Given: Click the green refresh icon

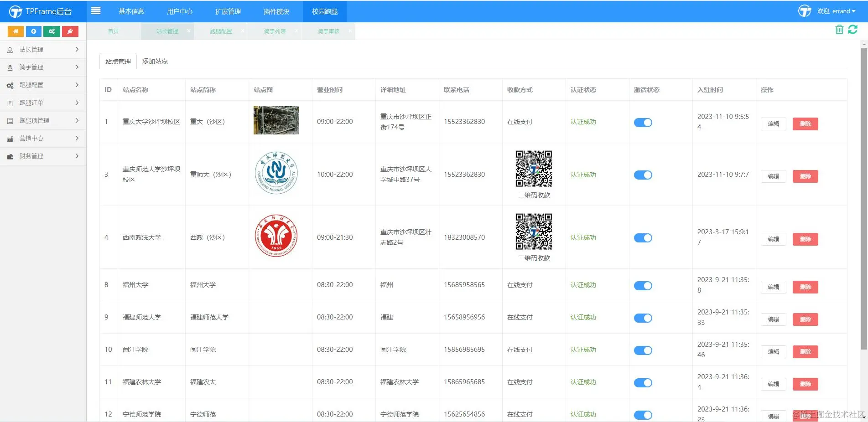Looking at the screenshot, I should 852,30.
